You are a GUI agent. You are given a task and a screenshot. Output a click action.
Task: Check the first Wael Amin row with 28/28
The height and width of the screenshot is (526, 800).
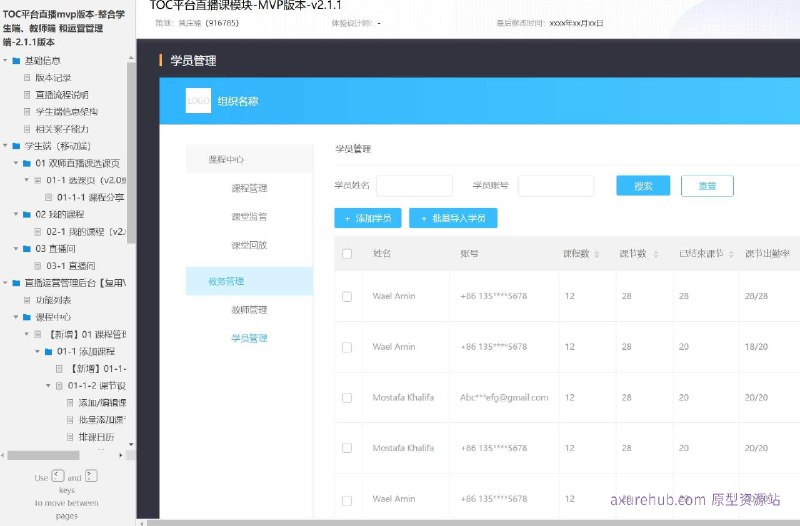click(x=347, y=296)
